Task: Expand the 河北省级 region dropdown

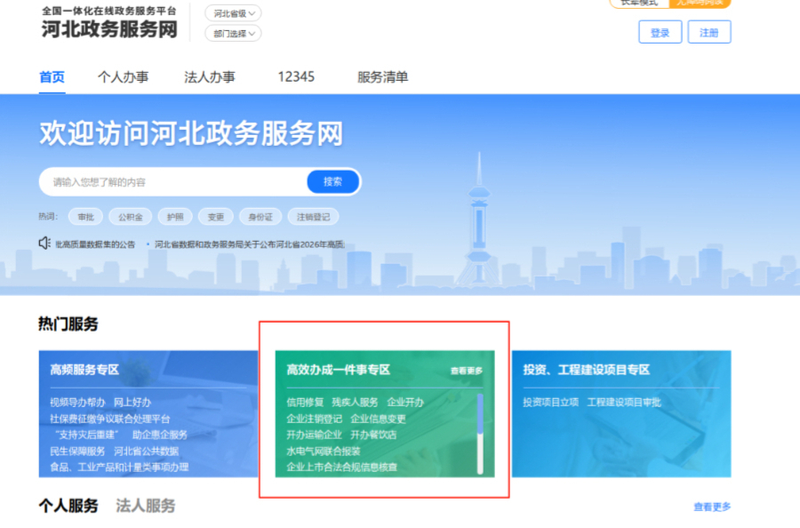Action: [x=233, y=13]
